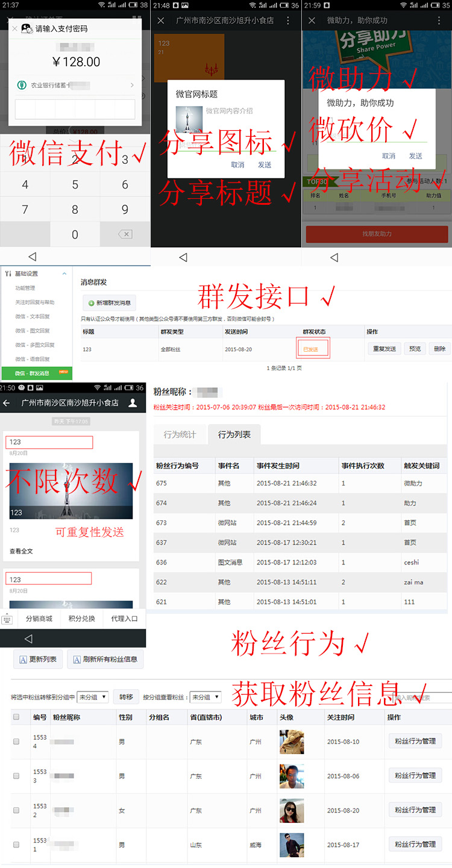
Task: Open the tower image of first 123 article
Action: click(x=71, y=491)
